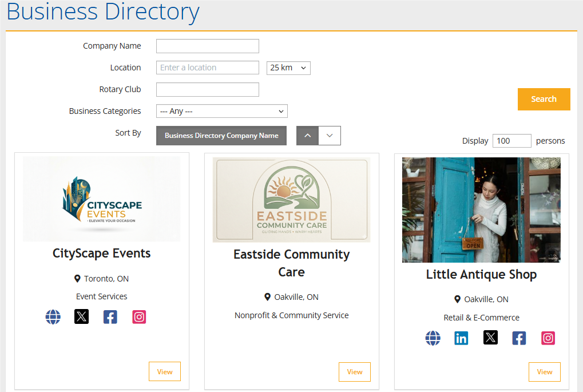Edit the Display persons count field
Viewport: 583px width, 392px height.
512,141
